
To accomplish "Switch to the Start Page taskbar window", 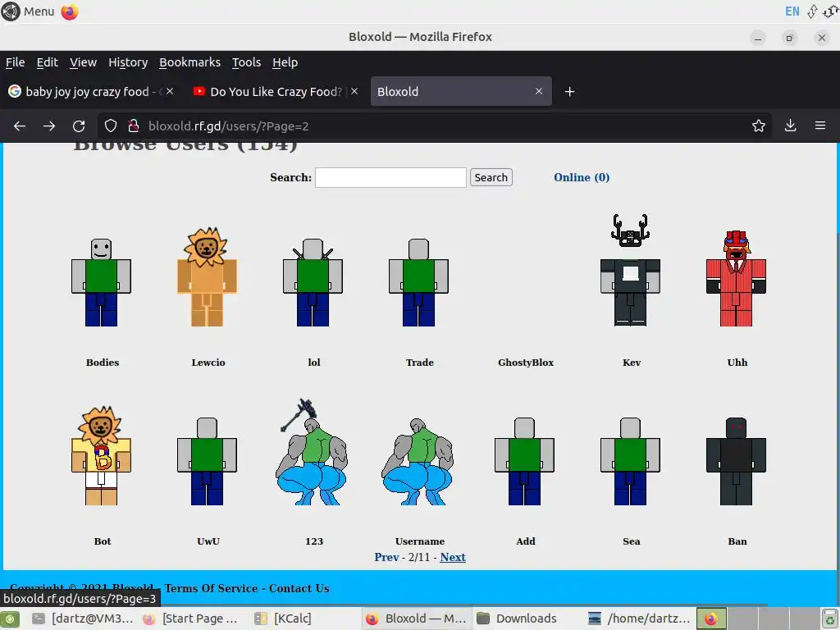I will pos(190,619).
